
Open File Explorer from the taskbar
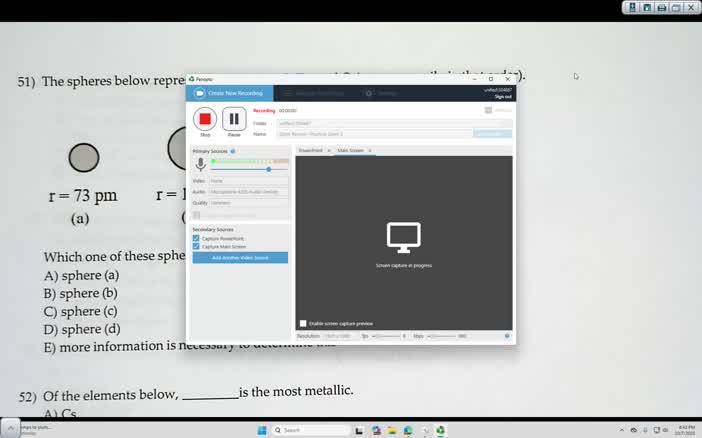[392, 430]
